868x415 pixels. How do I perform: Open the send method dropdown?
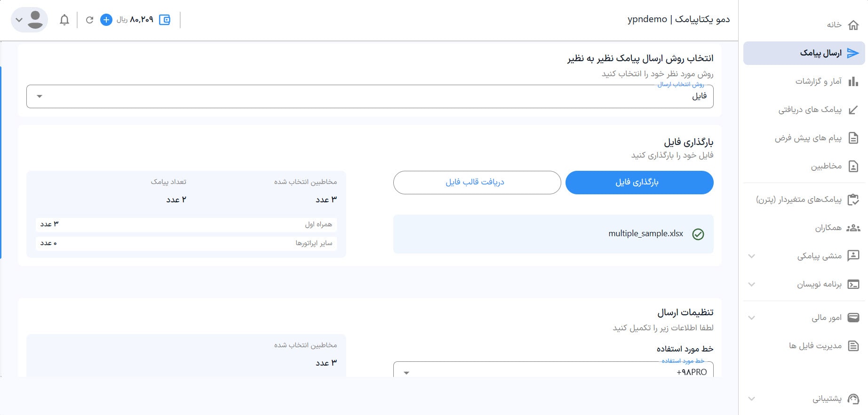pyautogui.click(x=370, y=96)
